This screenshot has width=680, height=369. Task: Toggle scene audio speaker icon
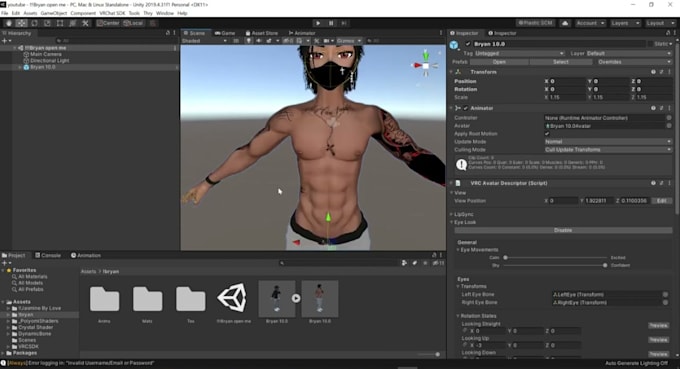(258, 41)
